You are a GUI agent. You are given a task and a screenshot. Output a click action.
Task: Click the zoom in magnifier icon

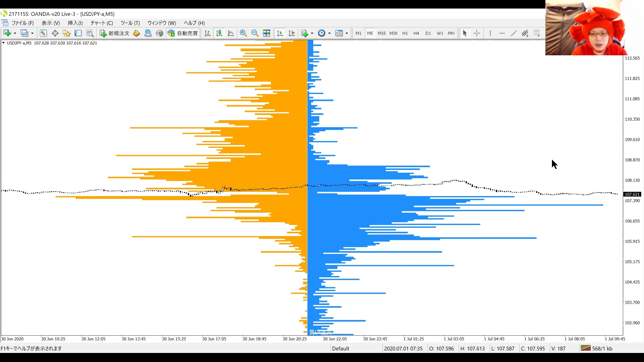pyautogui.click(x=243, y=33)
